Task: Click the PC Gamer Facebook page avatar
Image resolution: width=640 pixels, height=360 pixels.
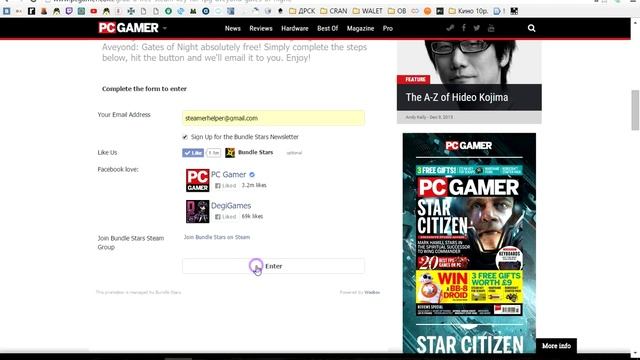Action: [x=198, y=180]
